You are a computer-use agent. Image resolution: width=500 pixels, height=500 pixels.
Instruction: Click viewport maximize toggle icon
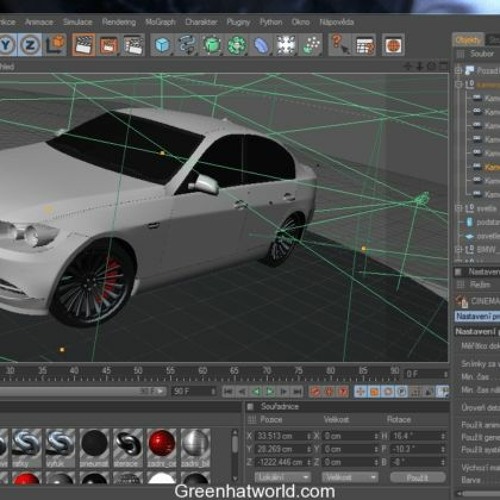444,66
